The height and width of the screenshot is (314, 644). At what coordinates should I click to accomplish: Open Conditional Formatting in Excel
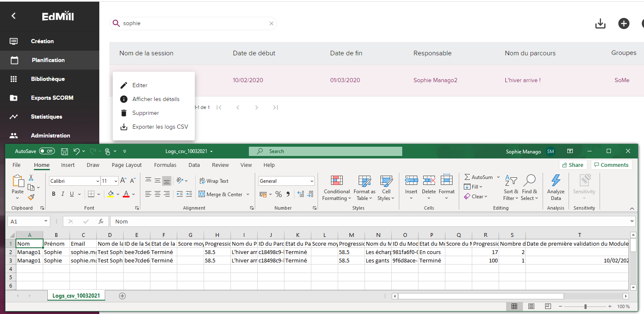coord(337,187)
